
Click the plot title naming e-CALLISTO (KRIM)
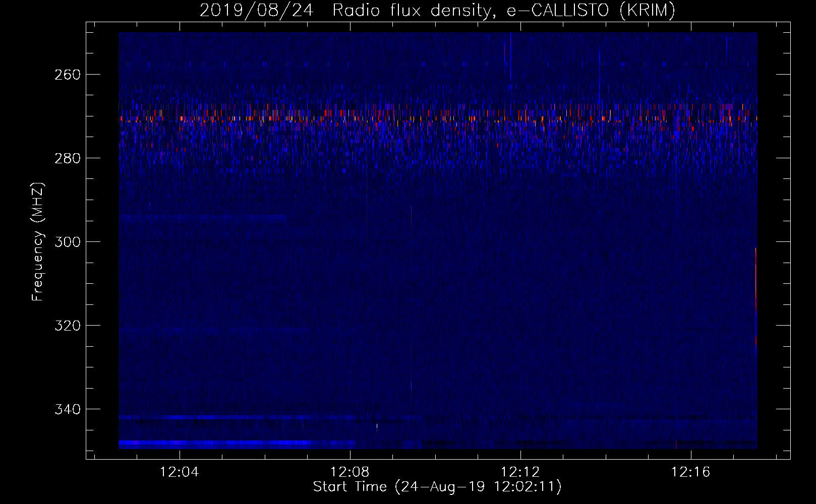[437, 11]
